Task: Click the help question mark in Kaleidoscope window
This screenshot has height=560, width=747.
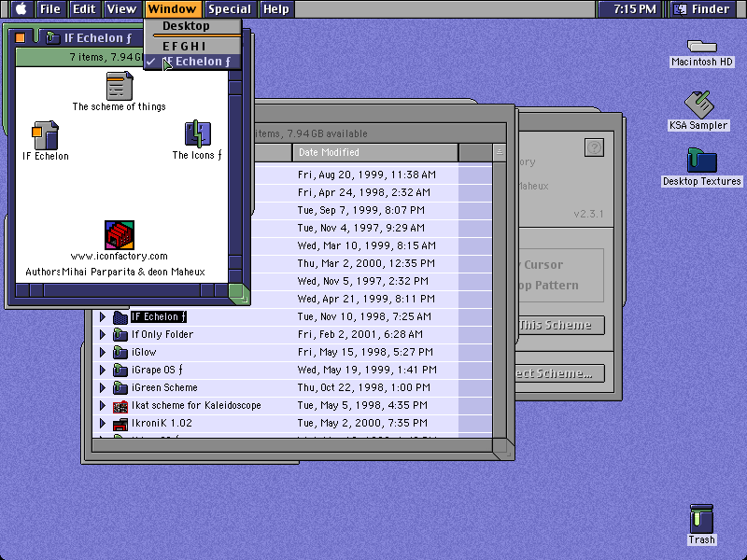Action: (594, 147)
